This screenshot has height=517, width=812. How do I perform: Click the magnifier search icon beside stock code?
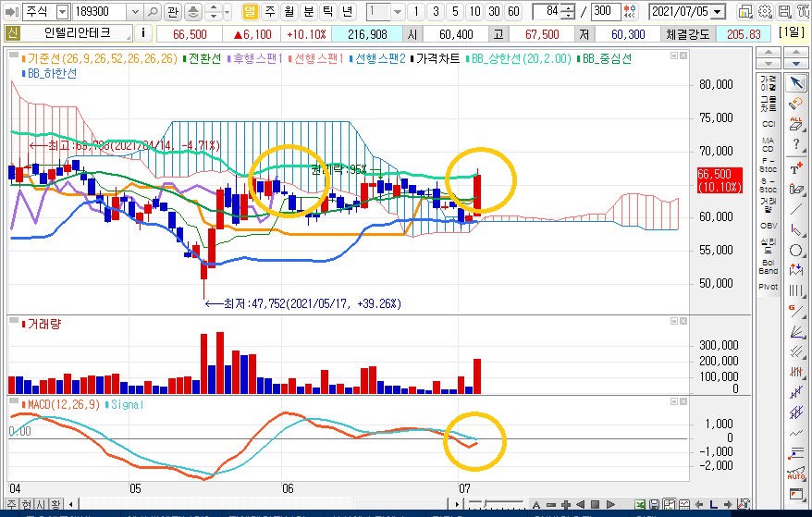pos(153,11)
